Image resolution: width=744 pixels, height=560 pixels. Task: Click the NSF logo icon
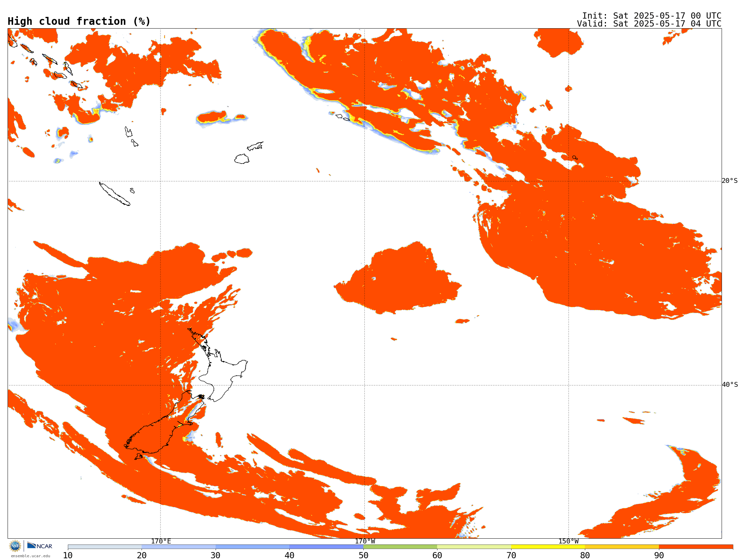coord(15,546)
